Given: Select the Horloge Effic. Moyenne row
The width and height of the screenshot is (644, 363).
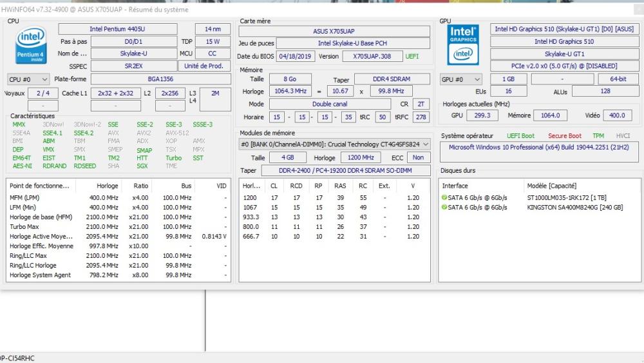Looking at the screenshot, I should click(118, 246).
